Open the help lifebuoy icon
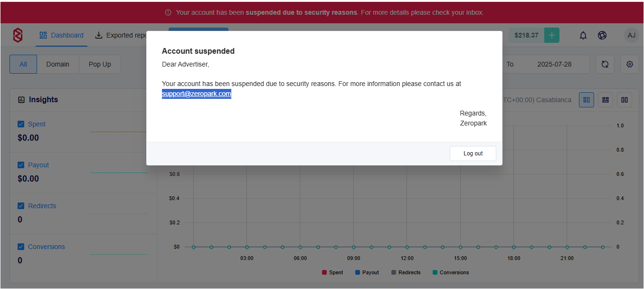This screenshot has width=644, height=289. [602, 35]
